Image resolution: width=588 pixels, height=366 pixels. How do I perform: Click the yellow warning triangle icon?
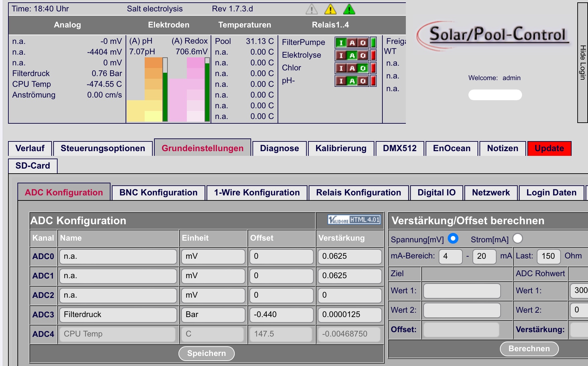[x=330, y=9]
